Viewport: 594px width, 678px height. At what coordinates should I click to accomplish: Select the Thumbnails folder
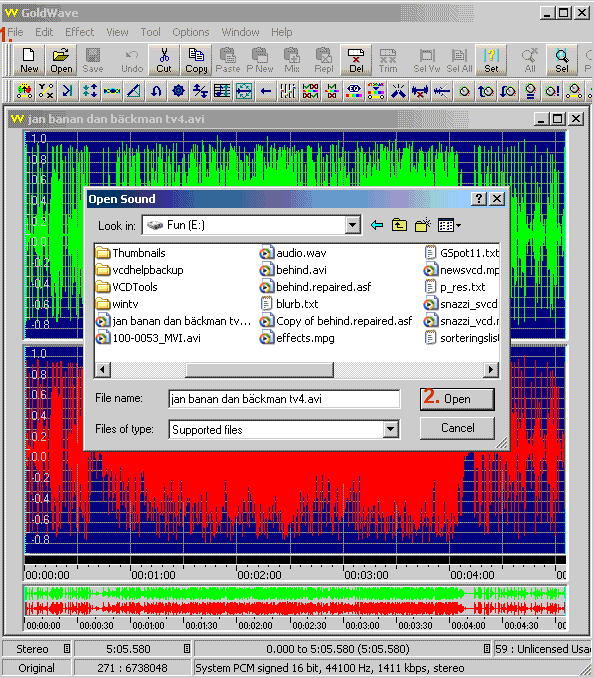[x=131, y=253]
